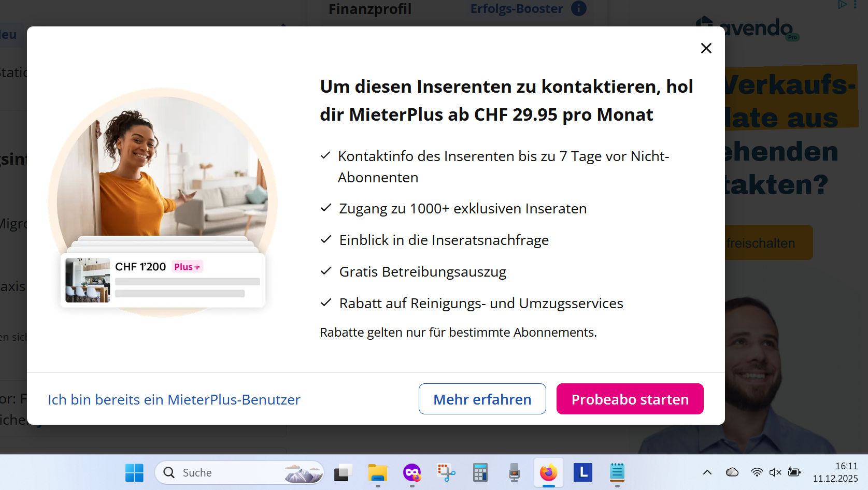Click the mountain search highlight icon
Image resolution: width=868 pixels, height=490 pixels.
(x=303, y=473)
